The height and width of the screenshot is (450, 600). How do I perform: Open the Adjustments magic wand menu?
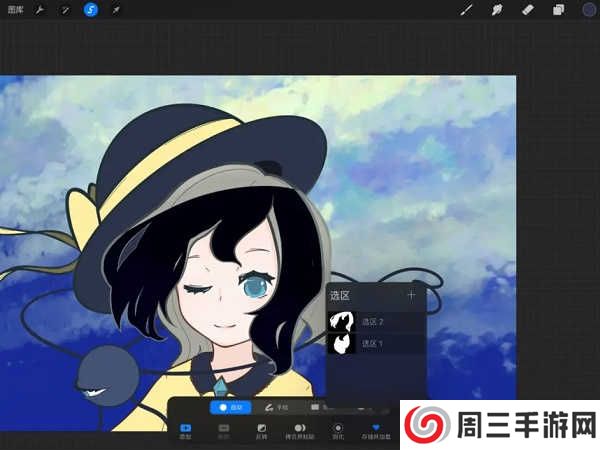point(65,10)
